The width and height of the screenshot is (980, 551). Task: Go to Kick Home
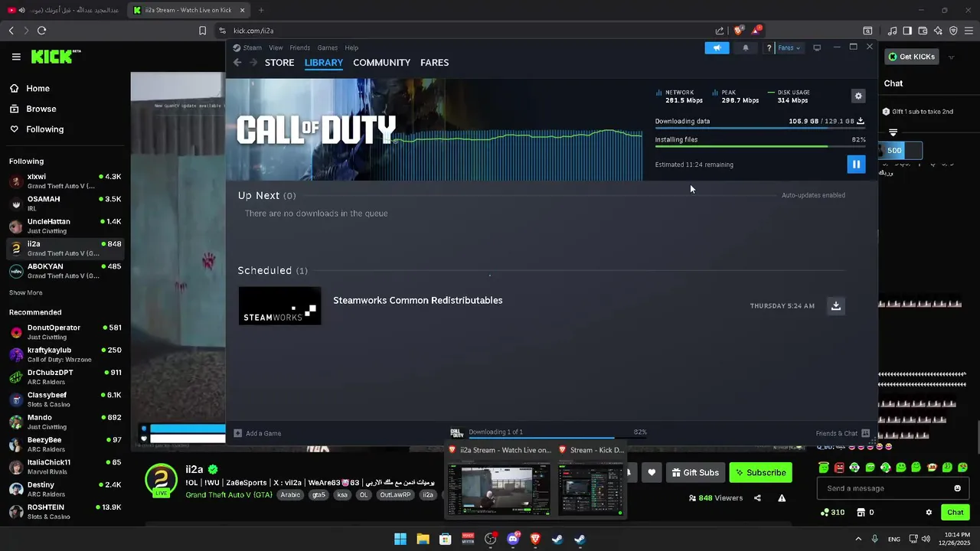30,88
